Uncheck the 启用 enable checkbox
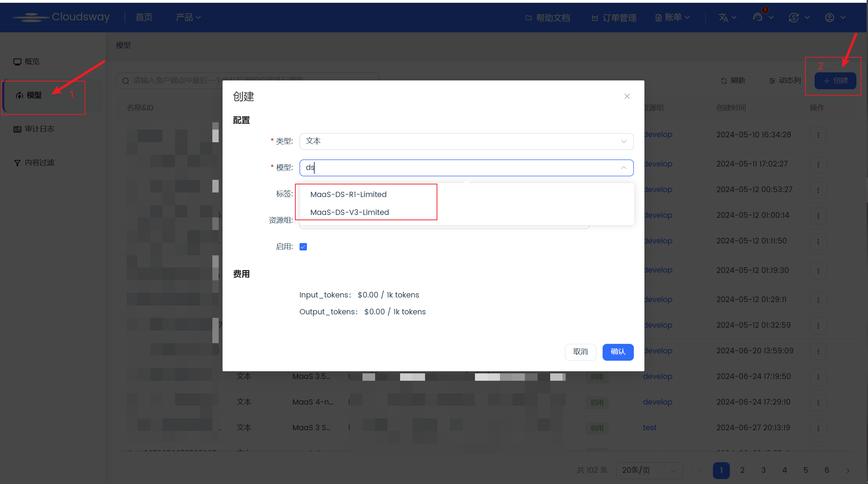Screen dimensions: 868x484 coord(303,247)
